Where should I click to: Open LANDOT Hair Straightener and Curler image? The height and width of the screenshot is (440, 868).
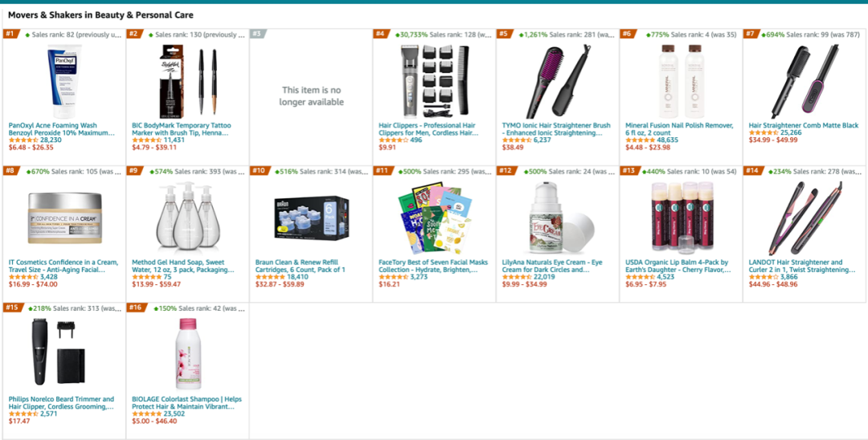tap(804, 217)
